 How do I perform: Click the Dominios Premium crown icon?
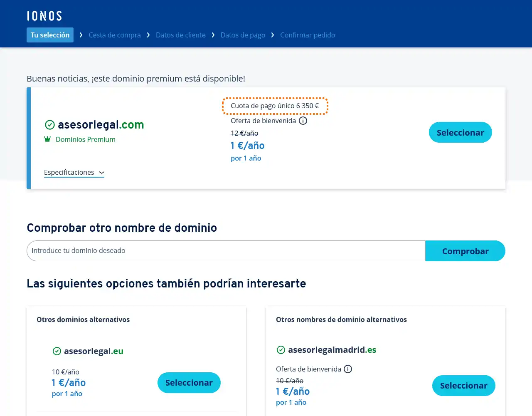[47, 139]
